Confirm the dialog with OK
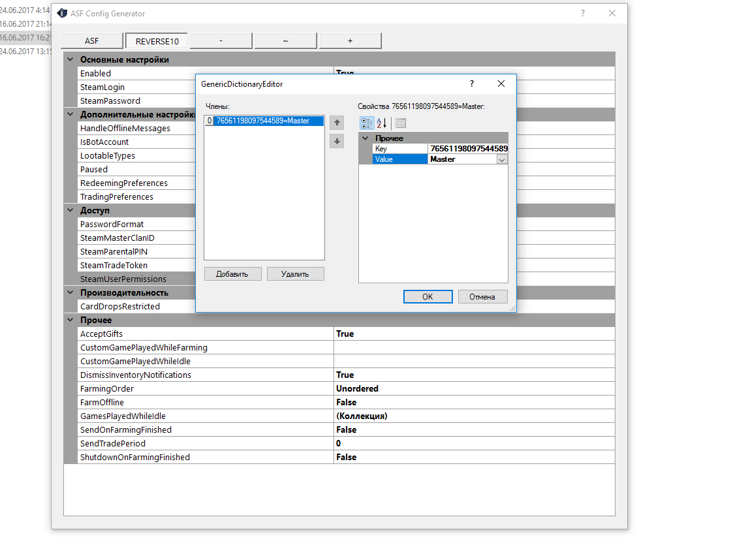The height and width of the screenshot is (560, 731). [428, 296]
